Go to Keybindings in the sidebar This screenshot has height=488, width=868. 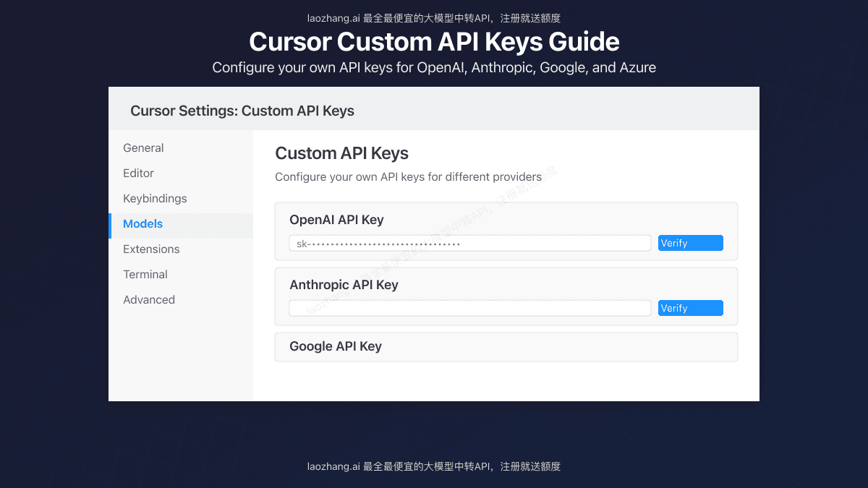click(x=181, y=198)
